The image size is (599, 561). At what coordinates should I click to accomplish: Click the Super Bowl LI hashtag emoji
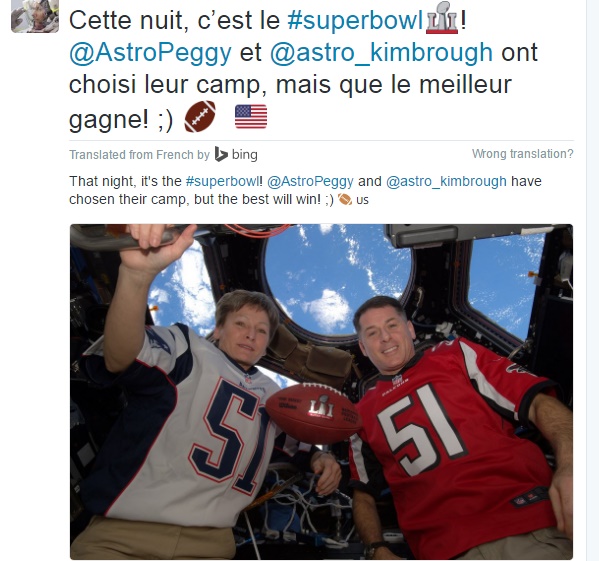pos(442,18)
